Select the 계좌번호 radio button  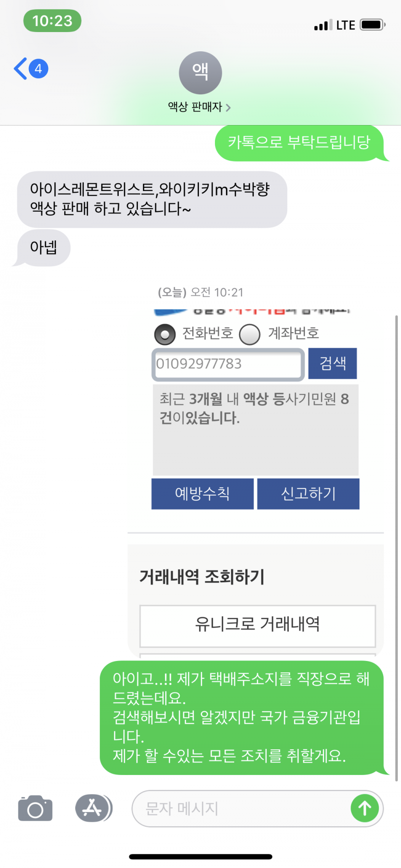point(250,334)
